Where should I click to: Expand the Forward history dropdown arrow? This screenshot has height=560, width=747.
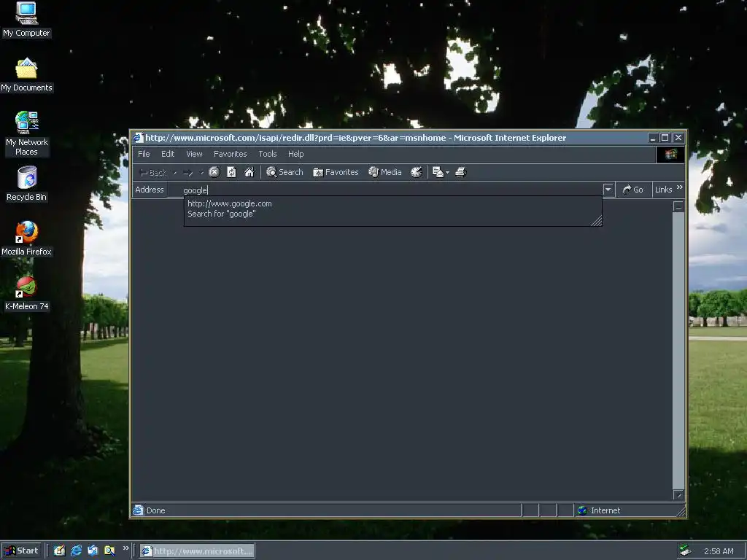coord(201,173)
